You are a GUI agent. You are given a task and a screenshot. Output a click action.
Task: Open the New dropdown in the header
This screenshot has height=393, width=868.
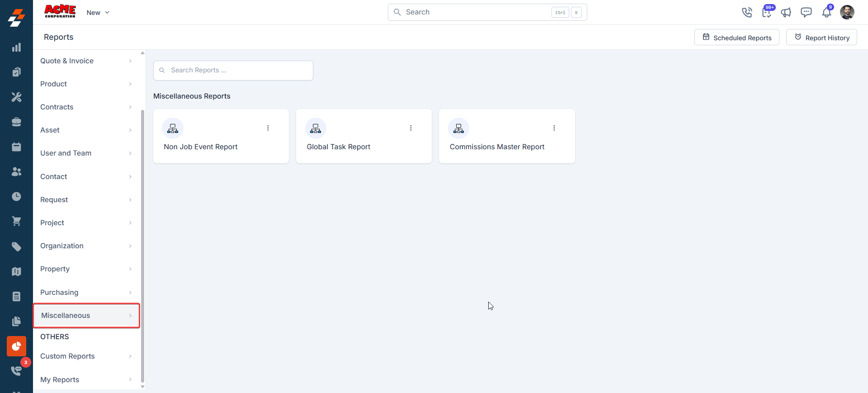[98, 13]
